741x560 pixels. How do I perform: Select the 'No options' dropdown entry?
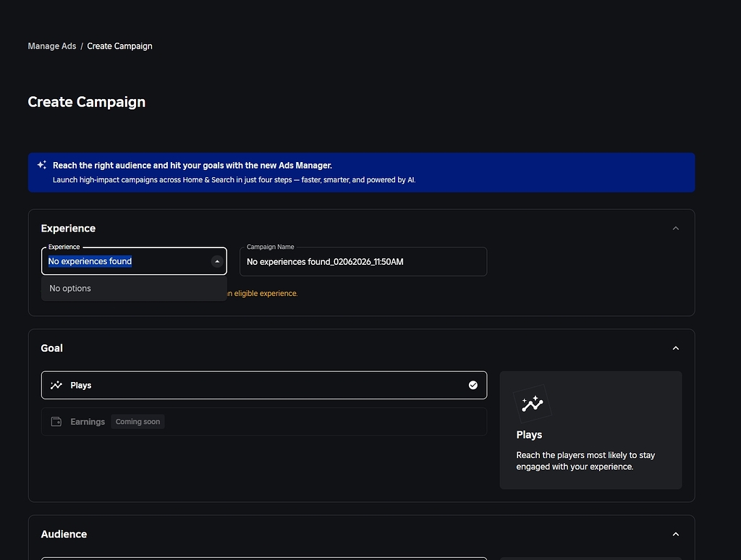[x=134, y=288]
